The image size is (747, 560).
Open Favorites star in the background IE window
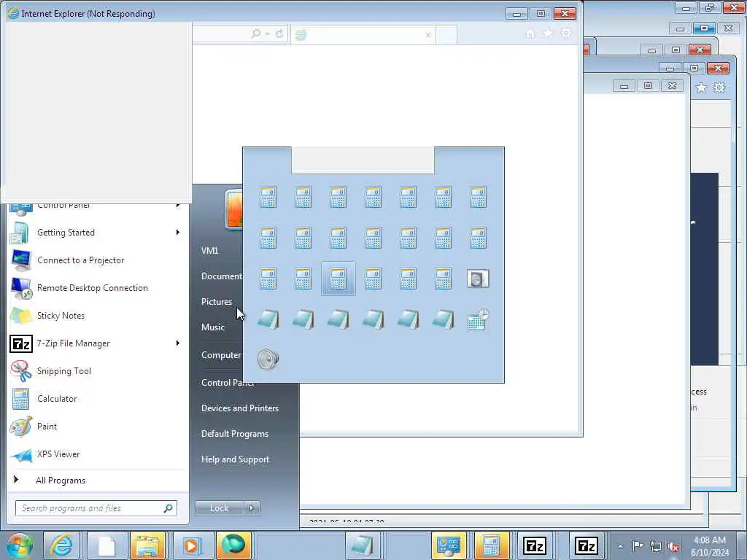[701, 87]
